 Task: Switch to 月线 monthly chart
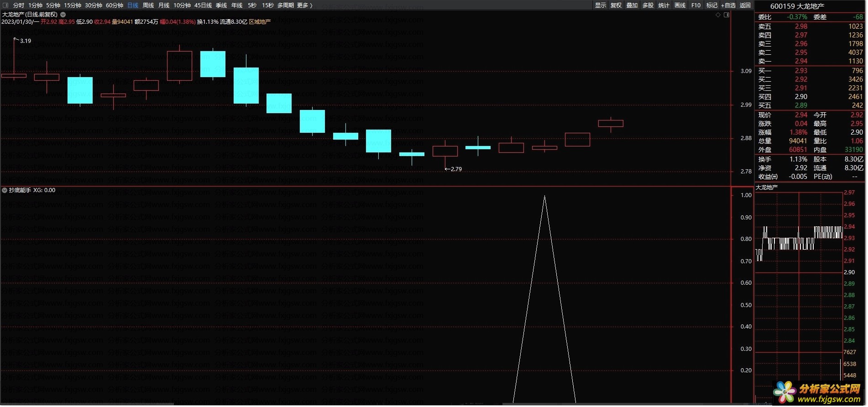click(x=164, y=5)
